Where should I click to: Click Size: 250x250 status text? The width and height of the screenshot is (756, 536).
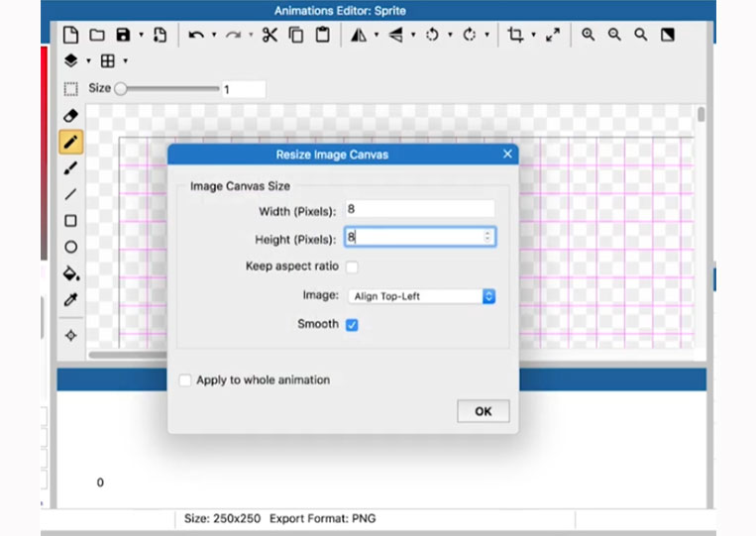222,518
